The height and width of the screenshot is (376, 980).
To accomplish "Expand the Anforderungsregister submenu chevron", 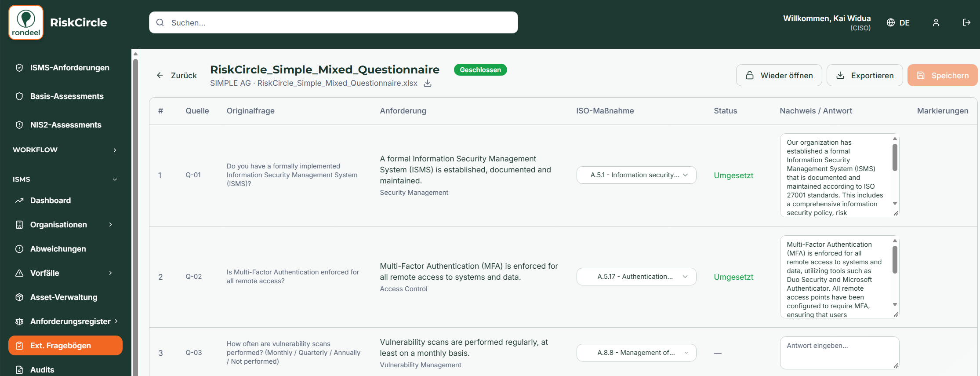I will [116, 321].
